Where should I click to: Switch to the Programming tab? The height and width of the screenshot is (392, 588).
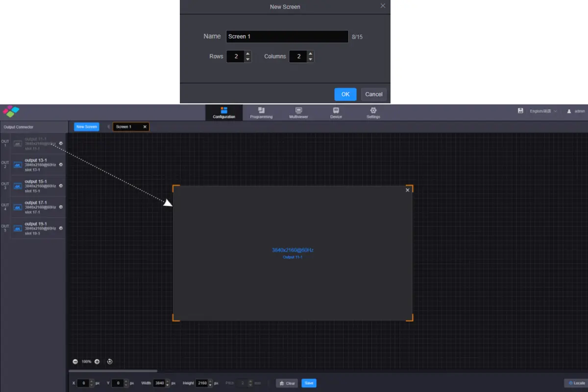point(261,113)
